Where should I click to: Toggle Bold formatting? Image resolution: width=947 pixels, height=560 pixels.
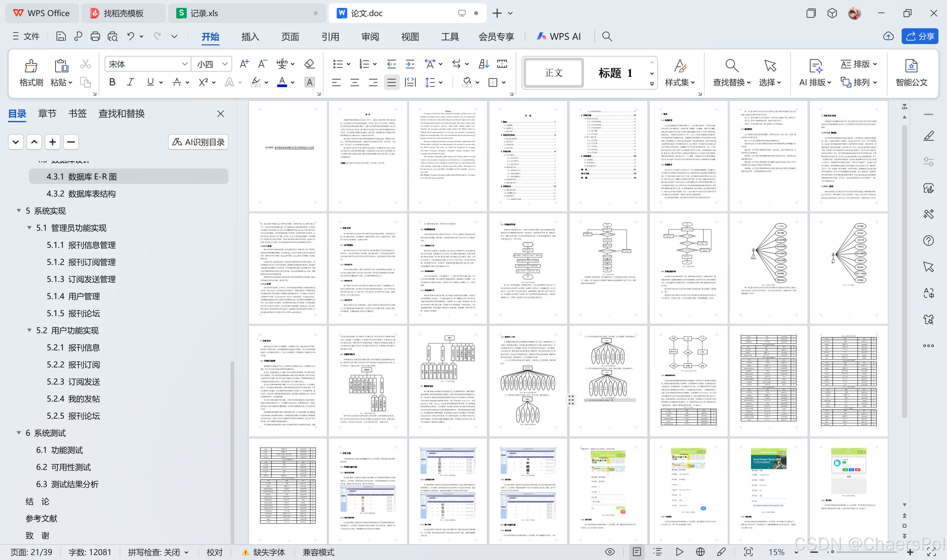pos(112,82)
